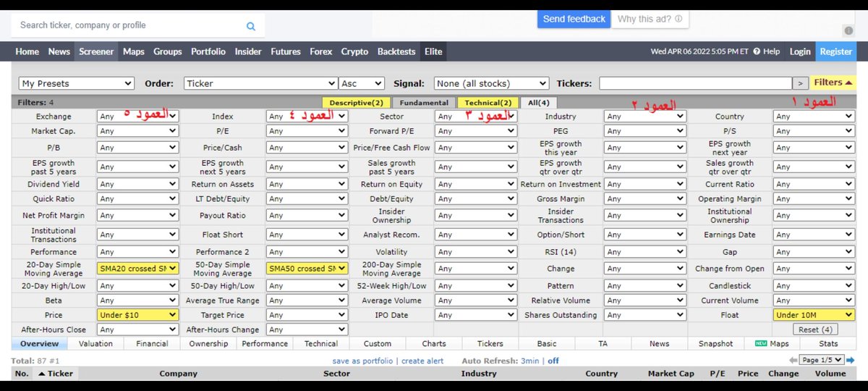
Task: Open the Portfolio menu item
Action: 208,51
